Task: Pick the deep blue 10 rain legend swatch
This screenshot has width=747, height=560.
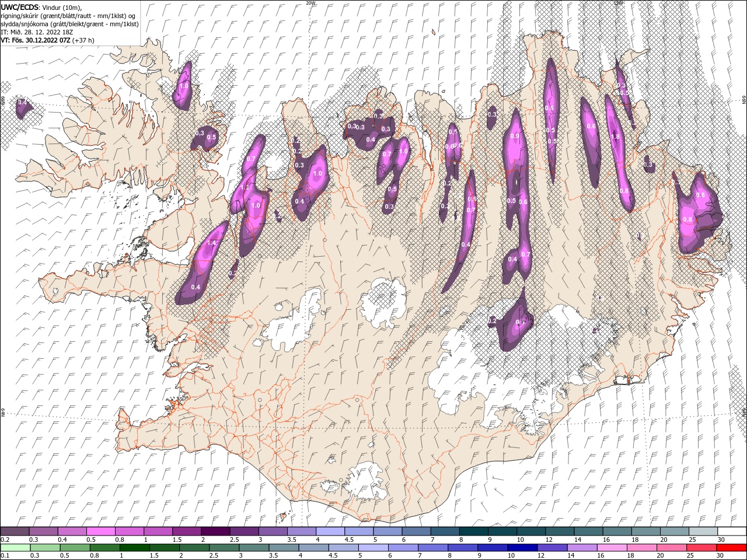Action: click(522, 548)
